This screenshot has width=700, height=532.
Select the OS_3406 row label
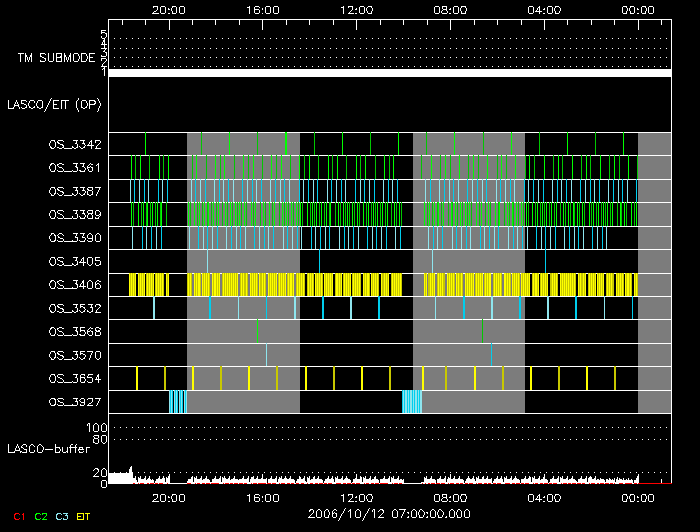(x=75, y=286)
